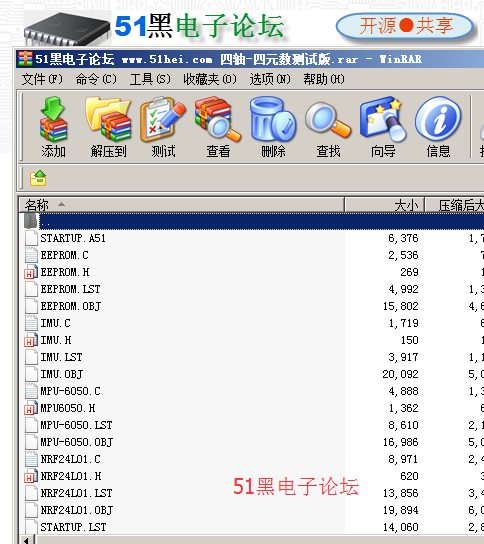Select the file IMU.LST
This screenshot has width=484, height=544.
pos(61,357)
